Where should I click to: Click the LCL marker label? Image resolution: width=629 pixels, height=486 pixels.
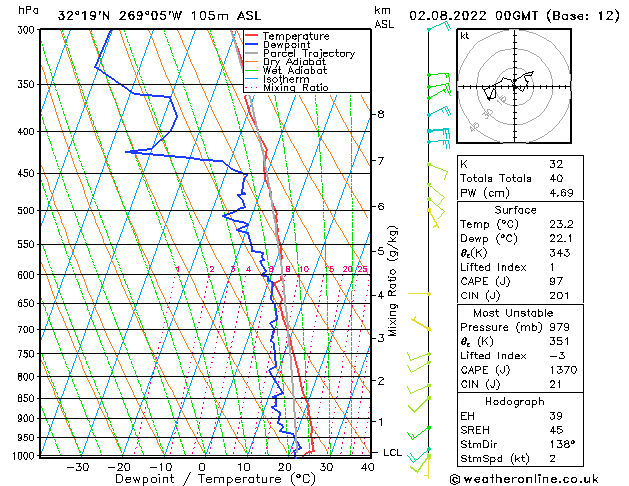tap(393, 453)
